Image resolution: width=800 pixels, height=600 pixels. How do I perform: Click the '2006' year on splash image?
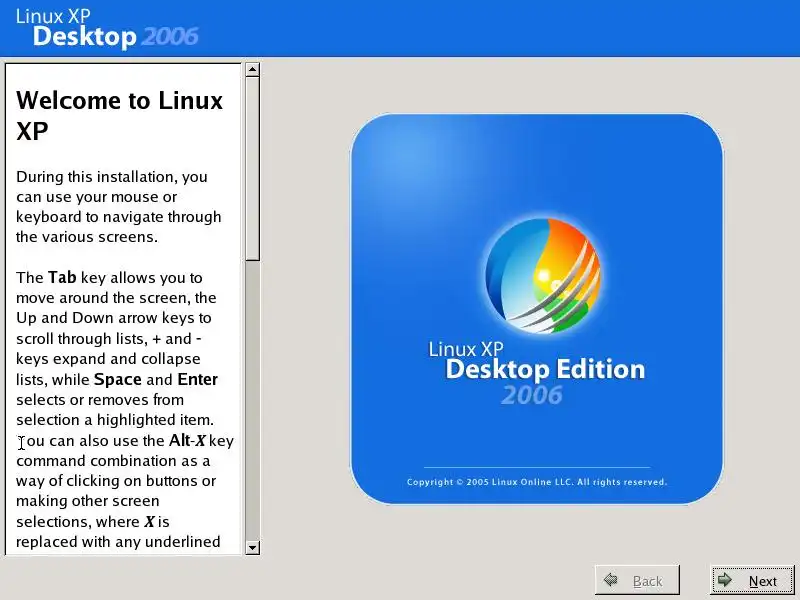pyautogui.click(x=532, y=395)
